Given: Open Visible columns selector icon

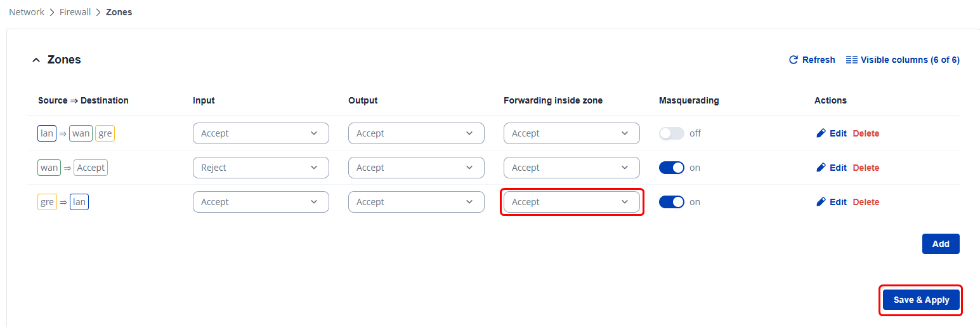Looking at the screenshot, I should [852, 60].
